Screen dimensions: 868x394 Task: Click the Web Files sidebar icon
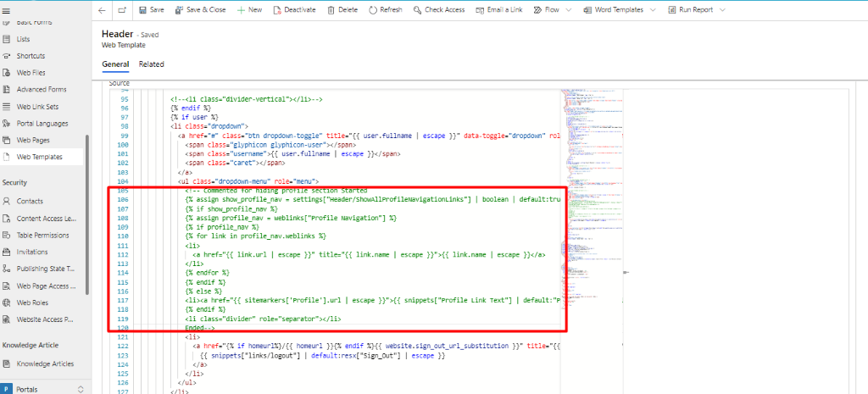[7, 73]
